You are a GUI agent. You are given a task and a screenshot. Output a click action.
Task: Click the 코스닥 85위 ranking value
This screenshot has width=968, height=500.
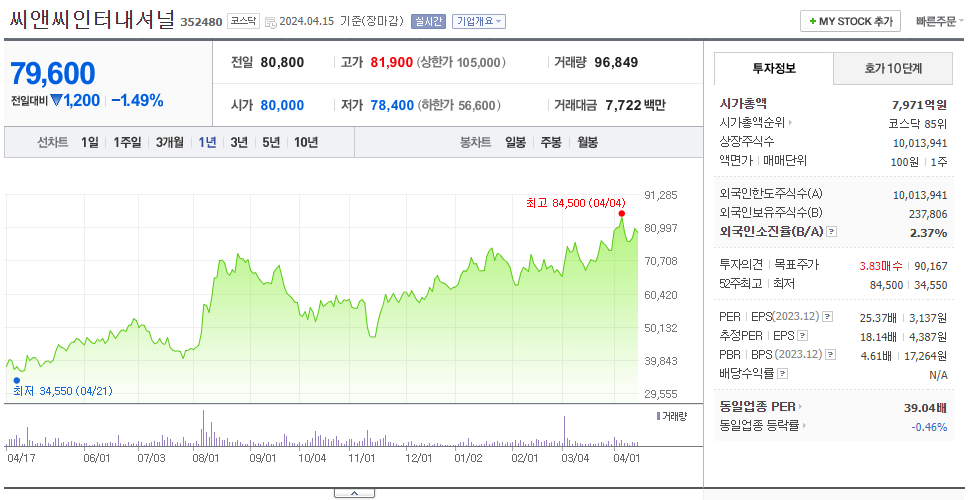[x=917, y=123]
